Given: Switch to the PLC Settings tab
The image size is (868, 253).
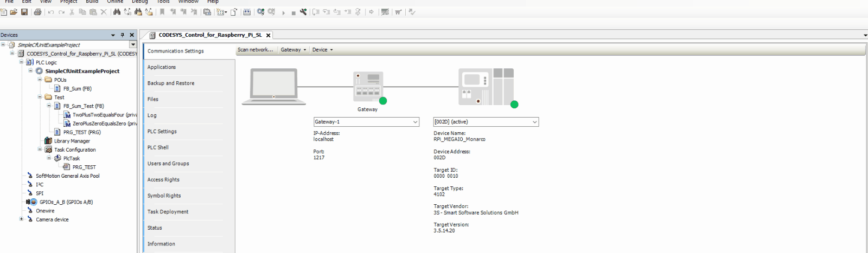Looking at the screenshot, I should pyautogui.click(x=162, y=132).
